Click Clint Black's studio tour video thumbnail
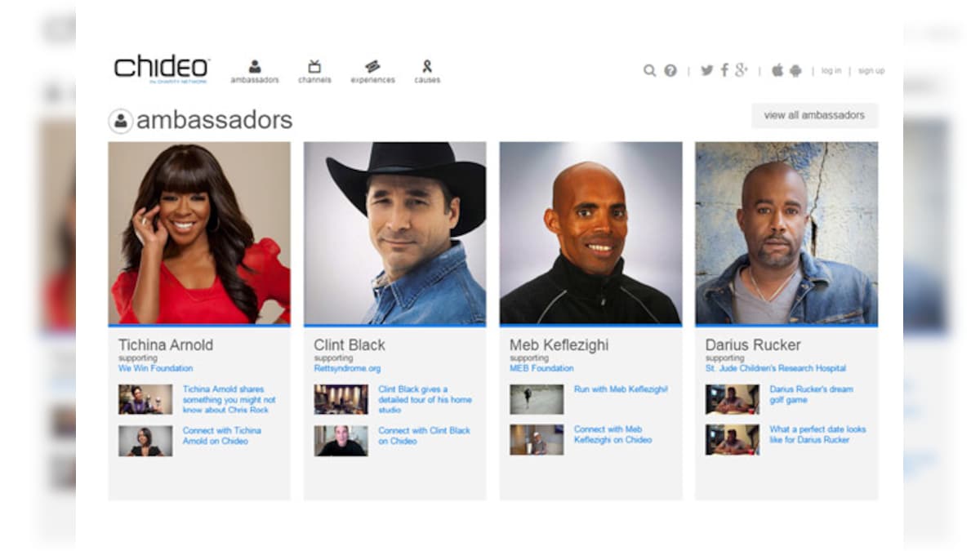 click(x=341, y=399)
